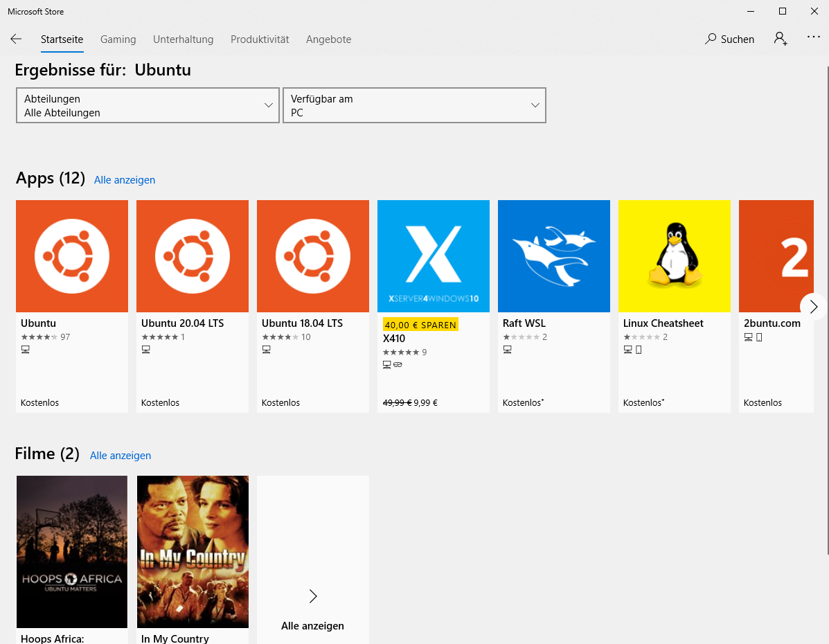This screenshot has width=829, height=644.
Task: Open the Angebote tab
Action: coord(328,39)
